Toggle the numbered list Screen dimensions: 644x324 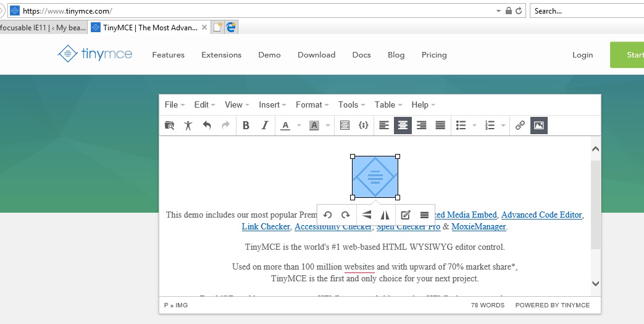[x=490, y=126]
